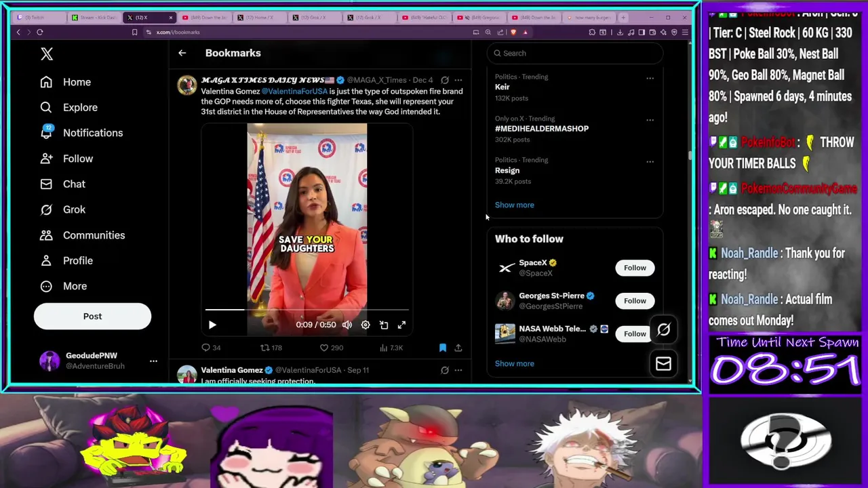Reload the page in browser

(x=40, y=32)
